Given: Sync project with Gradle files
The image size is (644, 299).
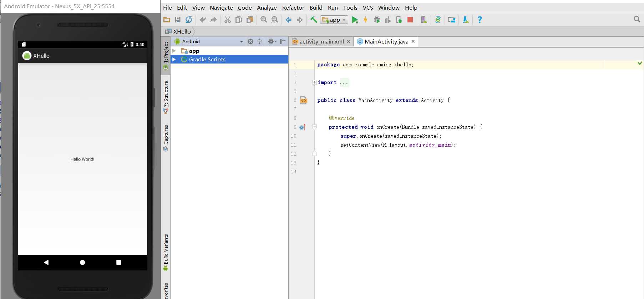Looking at the screenshot, I should [x=438, y=20].
